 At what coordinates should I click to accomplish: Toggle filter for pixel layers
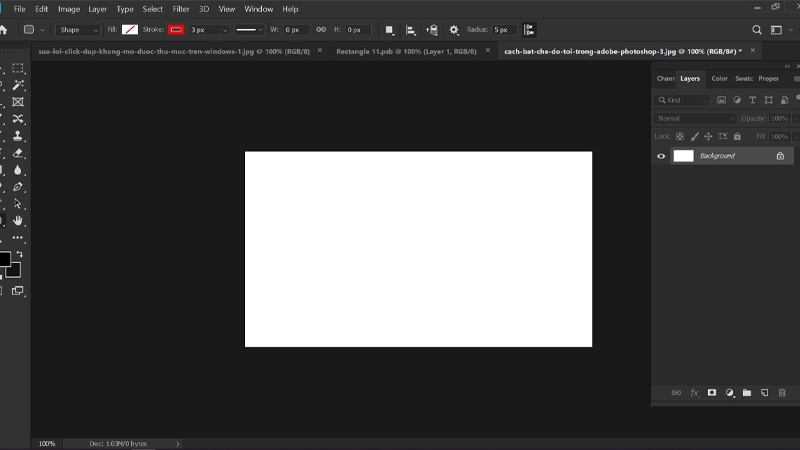coord(721,100)
